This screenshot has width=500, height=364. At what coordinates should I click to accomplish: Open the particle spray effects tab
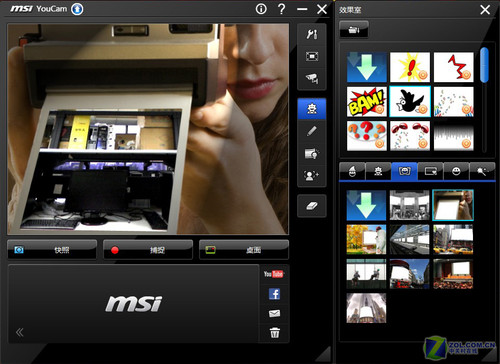pos(482,171)
